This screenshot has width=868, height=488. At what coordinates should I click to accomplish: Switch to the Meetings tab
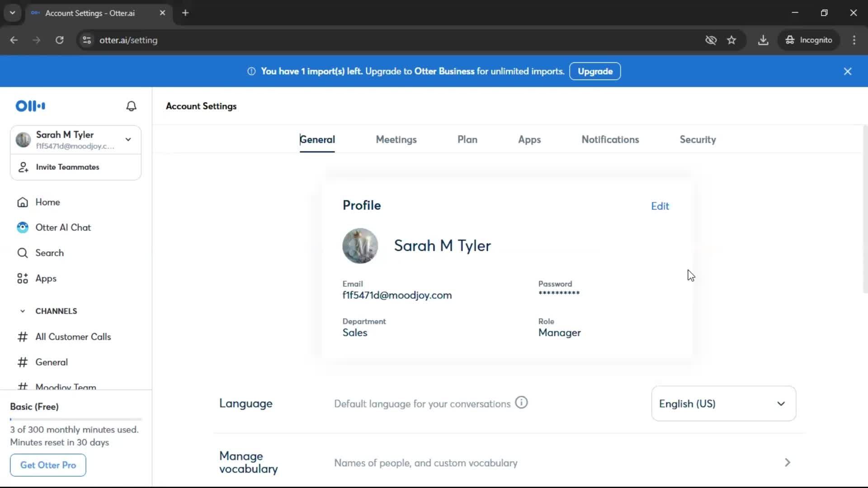tap(396, 140)
